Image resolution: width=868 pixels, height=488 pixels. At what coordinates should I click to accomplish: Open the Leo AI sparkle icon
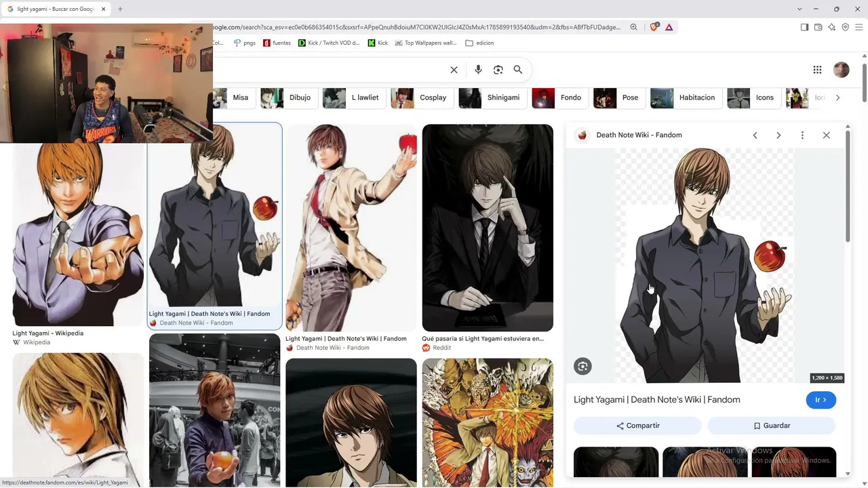pyautogui.click(x=831, y=27)
